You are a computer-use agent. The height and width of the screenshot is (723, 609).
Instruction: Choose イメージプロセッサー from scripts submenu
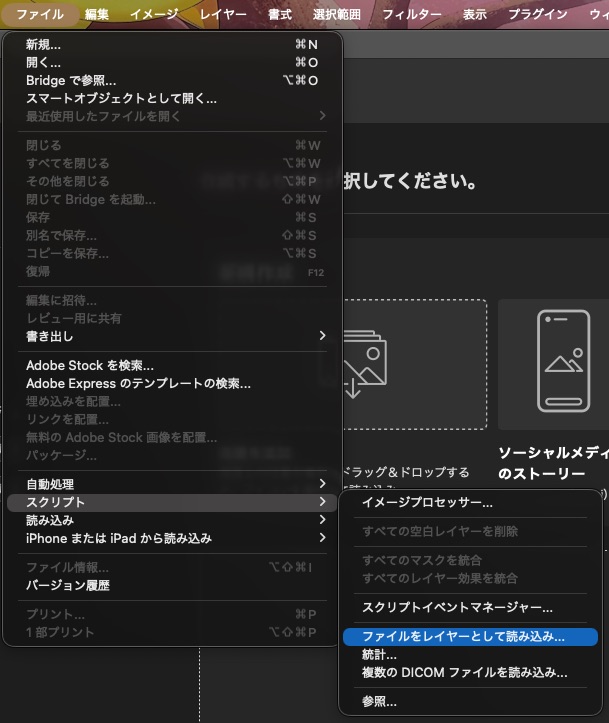427,503
